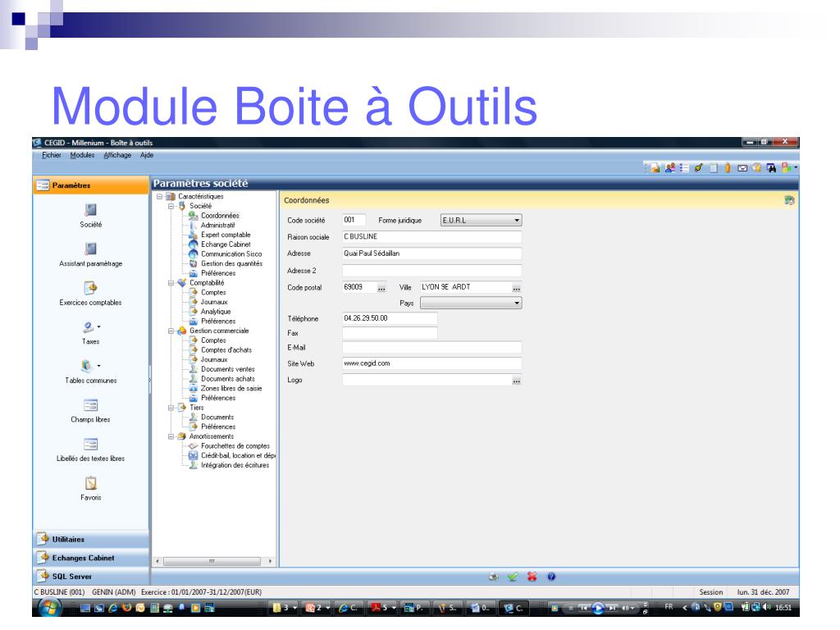840x630 pixels.
Task: Switch to the SQL Server panel
Action: click(x=91, y=577)
